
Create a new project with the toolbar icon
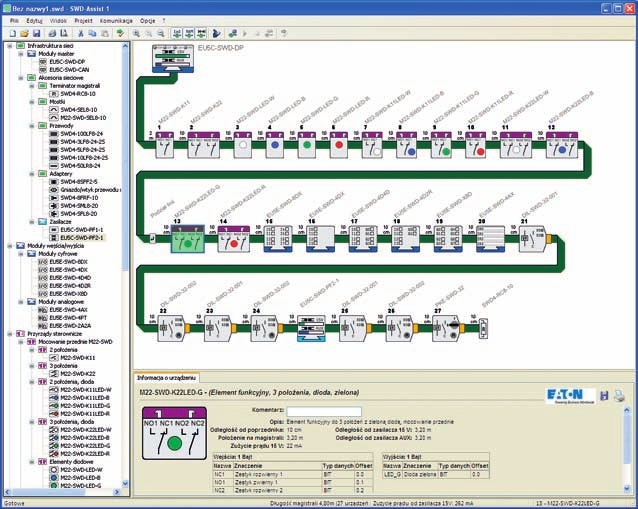13,33
